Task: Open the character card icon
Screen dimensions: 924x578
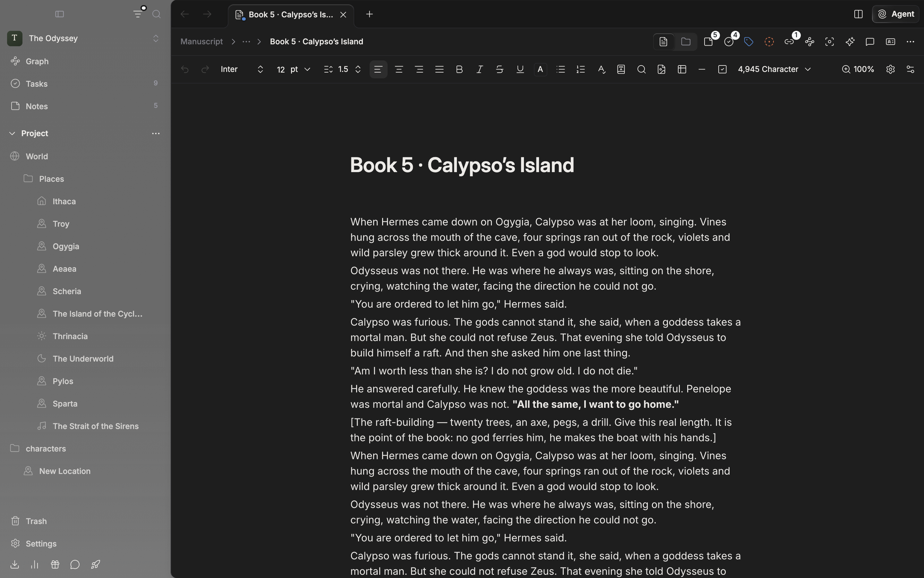Action: coord(890,42)
